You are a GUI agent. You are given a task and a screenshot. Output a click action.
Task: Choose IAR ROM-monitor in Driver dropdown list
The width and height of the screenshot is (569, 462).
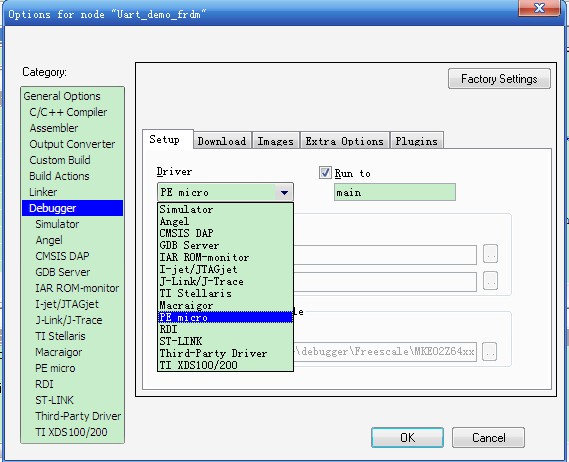225,257
